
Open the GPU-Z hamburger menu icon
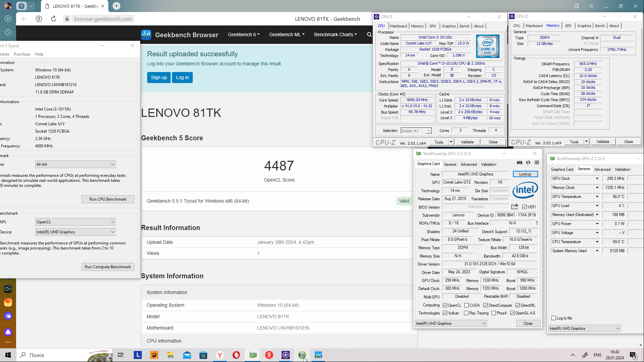(x=537, y=162)
